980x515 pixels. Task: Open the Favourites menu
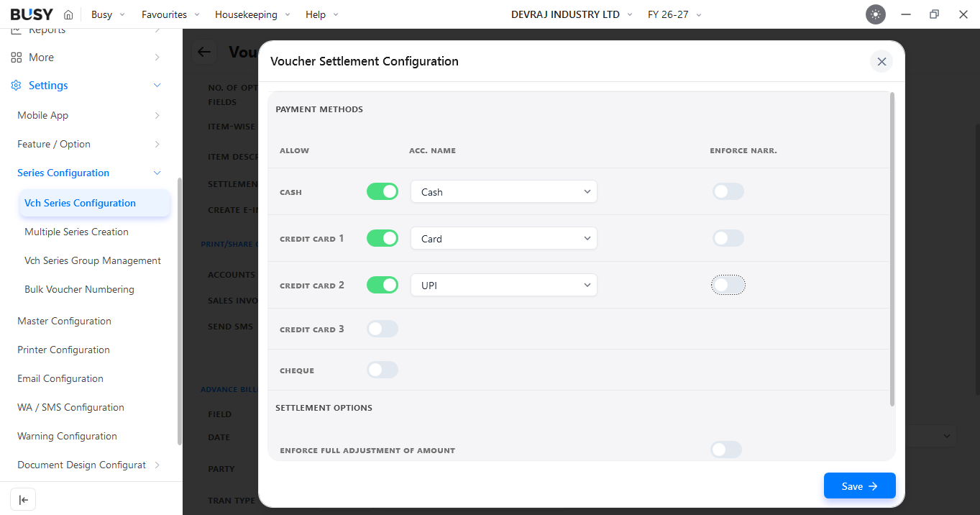point(170,14)
